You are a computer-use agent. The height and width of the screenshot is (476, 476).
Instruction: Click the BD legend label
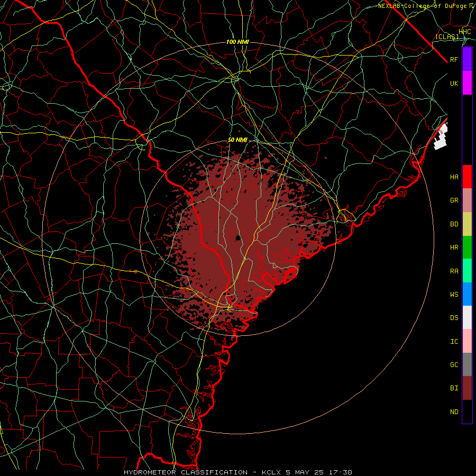click(x=454, y=224)
